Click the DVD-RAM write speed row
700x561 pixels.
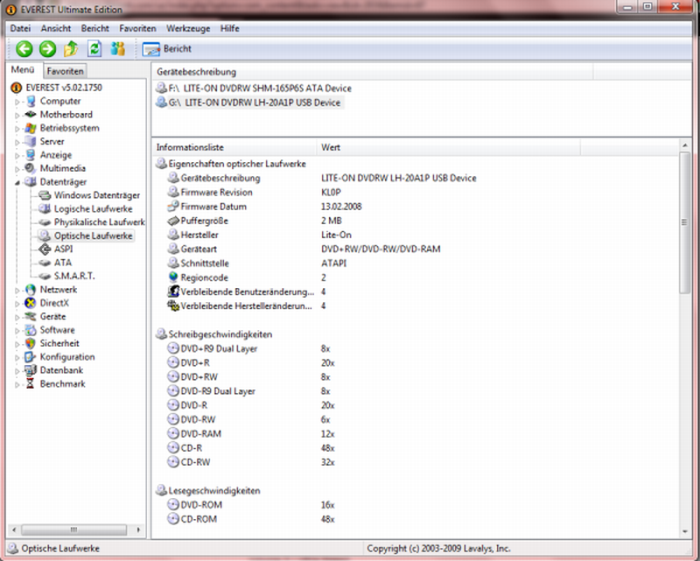pos(250,433)
